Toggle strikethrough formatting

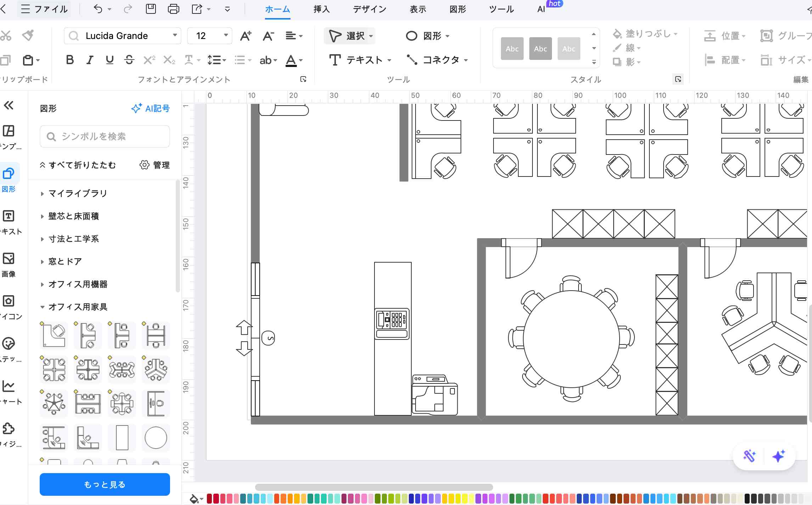coord(129,60)
